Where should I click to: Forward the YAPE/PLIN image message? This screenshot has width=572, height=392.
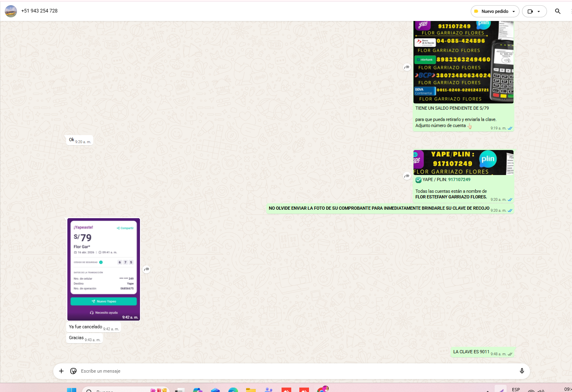pyautogui.click(x=407, y=176)
